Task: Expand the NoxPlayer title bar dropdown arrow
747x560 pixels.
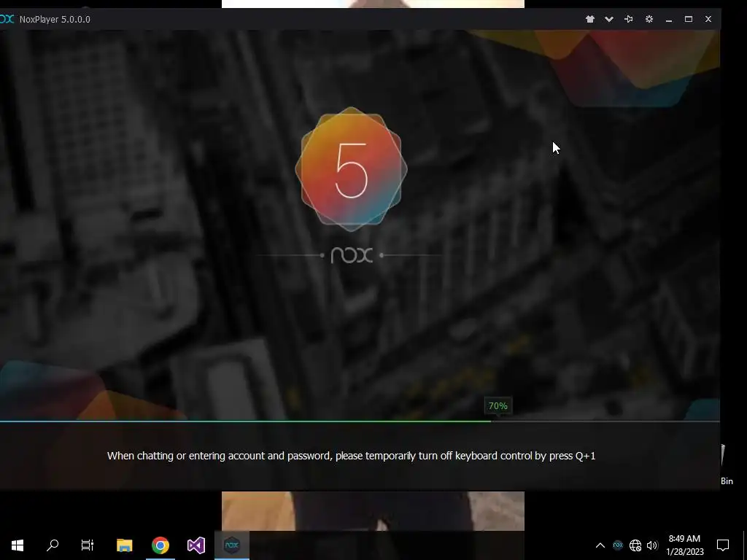Action: pyautogui.click(x=609, y=19)
